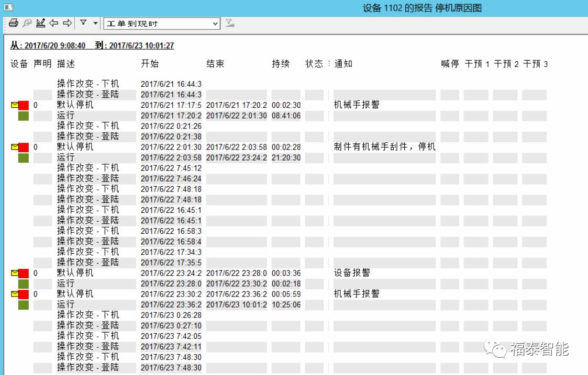588x375 pixels.
Task: Click the filter funnel icon
Action: pyautogui.click(x=83, y=22)
